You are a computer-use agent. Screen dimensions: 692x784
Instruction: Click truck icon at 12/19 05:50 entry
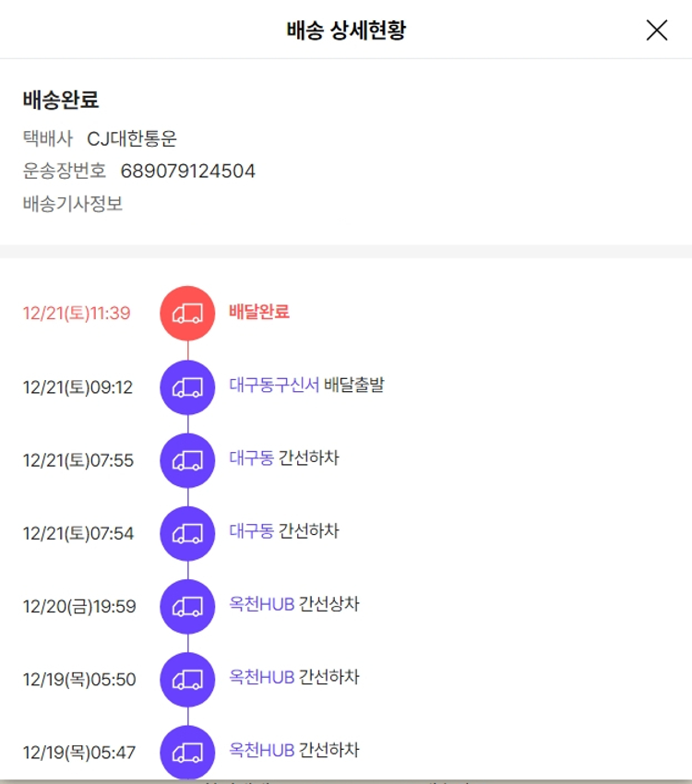187,680
